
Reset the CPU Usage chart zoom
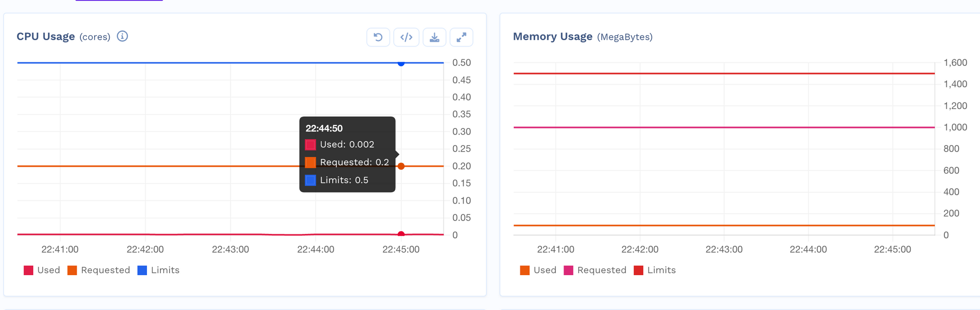pos(378,37)
